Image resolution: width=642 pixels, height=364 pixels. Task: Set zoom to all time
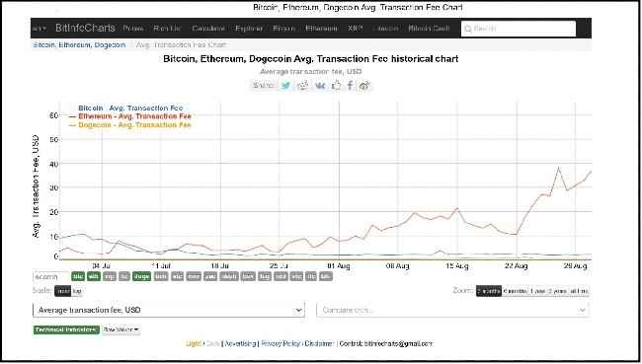[x=579, y=291]
